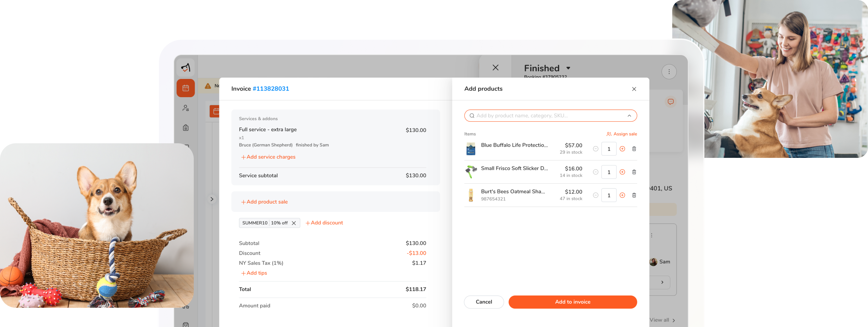Increase Blue Buffalo quantity with plus

(x=622, y=149)
